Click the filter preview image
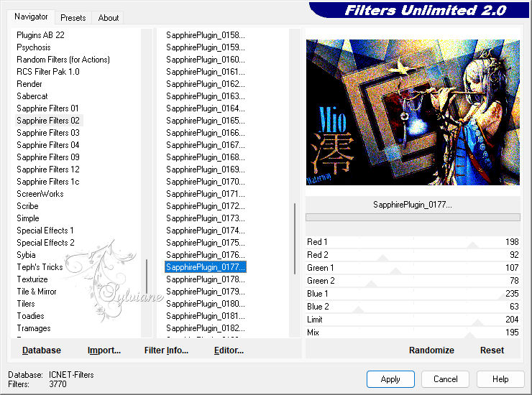Viewport: 532px width, 395px height. point(413,112)
